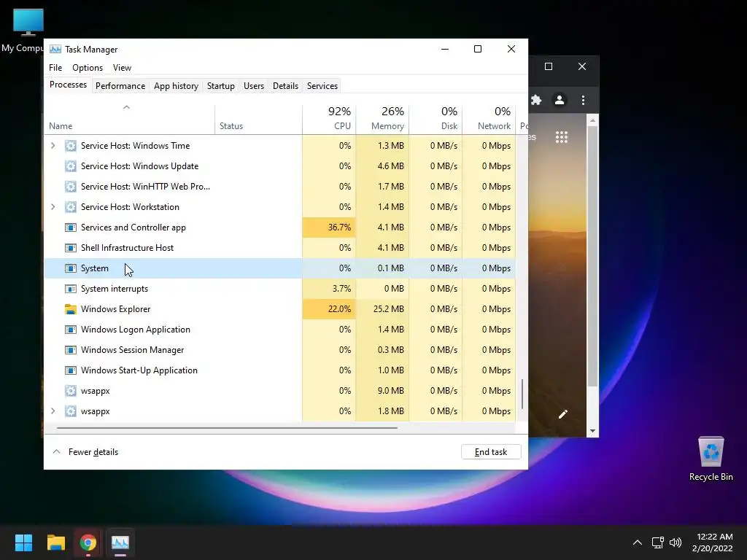Click the Service Host: Windows Update gear icon
Viewport: 747px width, 560px height.
coord(71,166)
